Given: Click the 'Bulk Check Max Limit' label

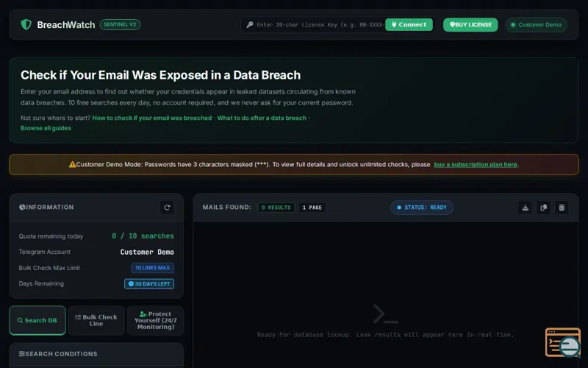Looking at the screenshot, I should tap(49, 268).
